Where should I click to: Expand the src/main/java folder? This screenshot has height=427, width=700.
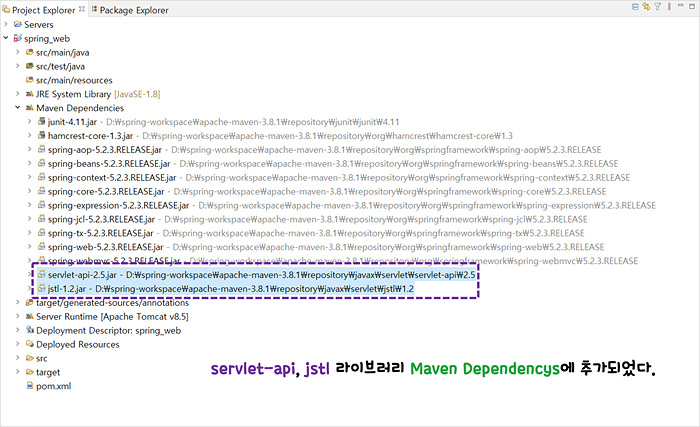tap(17, 52)
